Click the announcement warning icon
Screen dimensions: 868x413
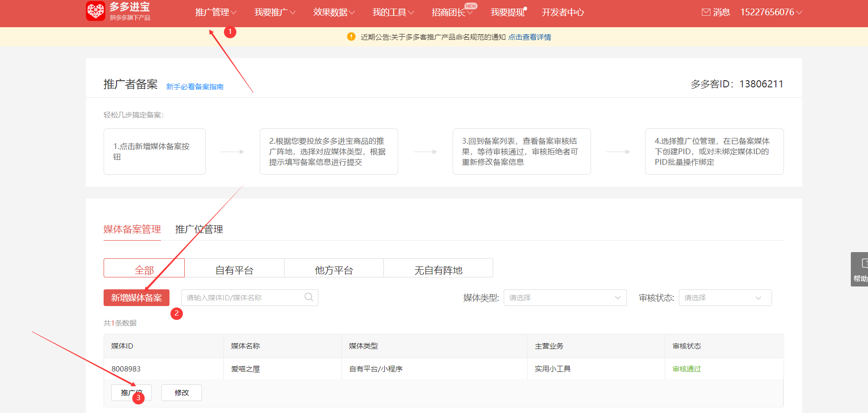coord(351,37)
